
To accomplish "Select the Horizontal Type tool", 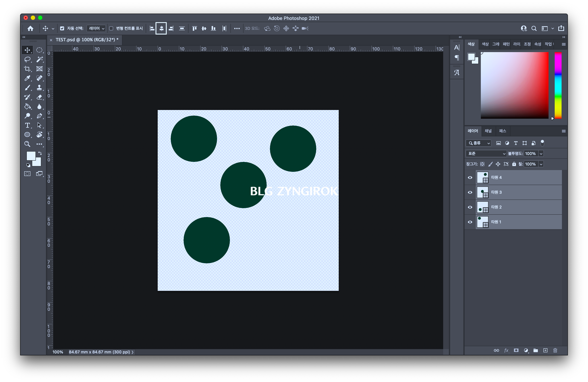I will point(27,125).
